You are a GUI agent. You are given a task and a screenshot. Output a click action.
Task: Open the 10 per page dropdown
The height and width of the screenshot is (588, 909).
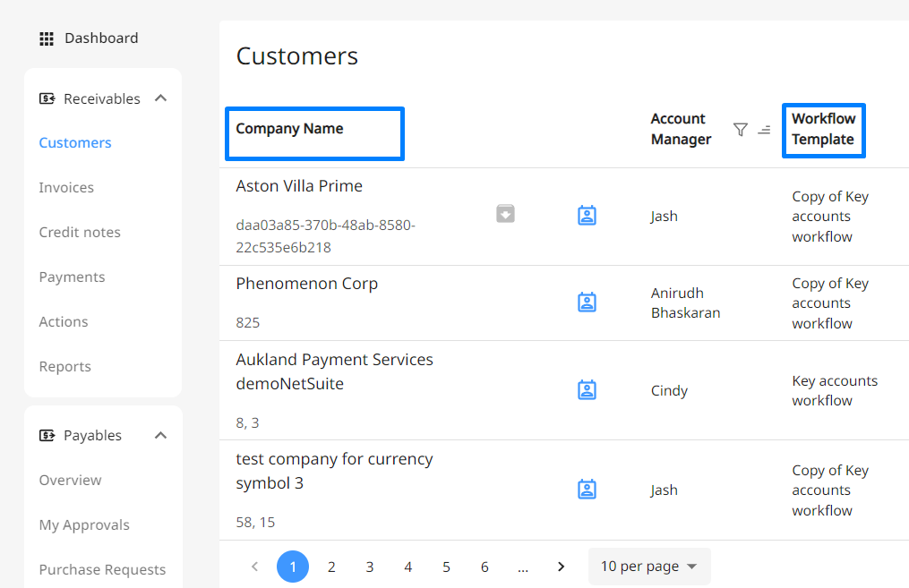pos(648,566)
